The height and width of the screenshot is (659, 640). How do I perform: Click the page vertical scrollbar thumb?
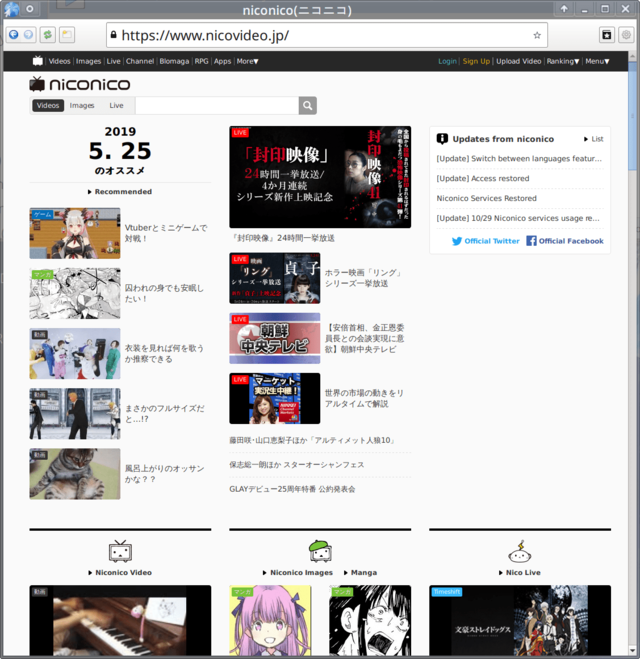pyautogui.click(x=633, y=116)
